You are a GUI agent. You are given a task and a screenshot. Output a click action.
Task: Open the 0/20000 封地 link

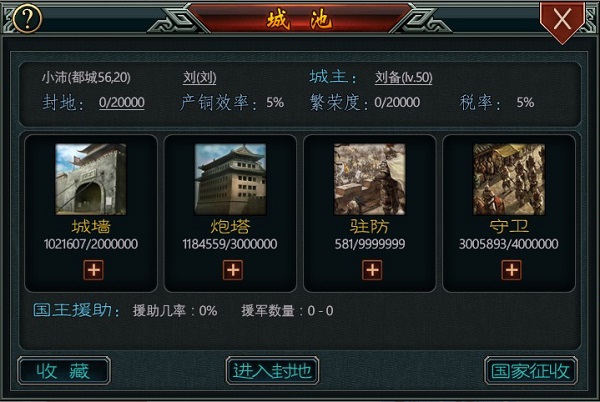(122, 103)
